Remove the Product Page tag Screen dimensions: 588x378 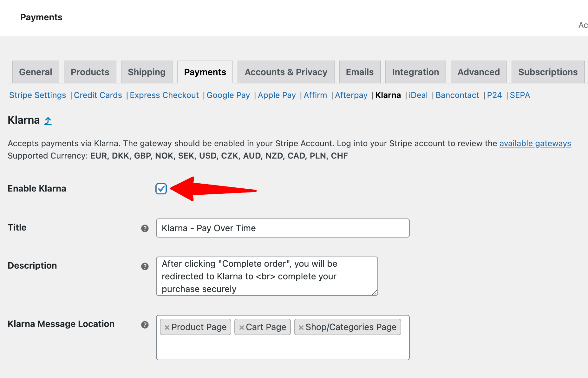tap(168, 327)
